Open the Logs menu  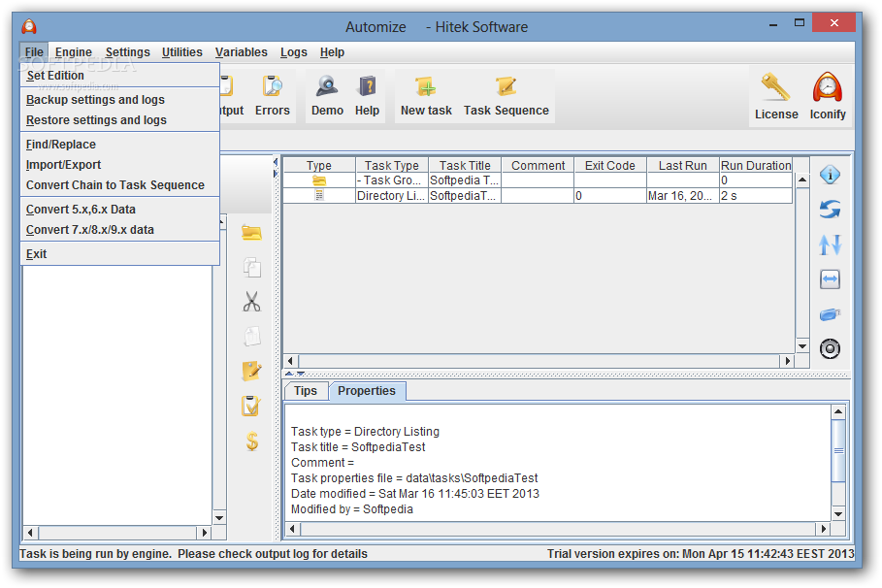294,51
